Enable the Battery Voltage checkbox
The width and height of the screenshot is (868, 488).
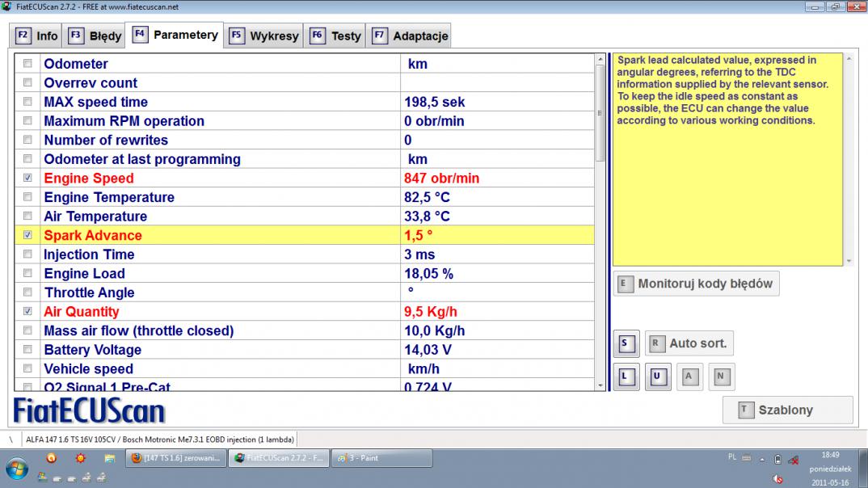pos(28,350)
